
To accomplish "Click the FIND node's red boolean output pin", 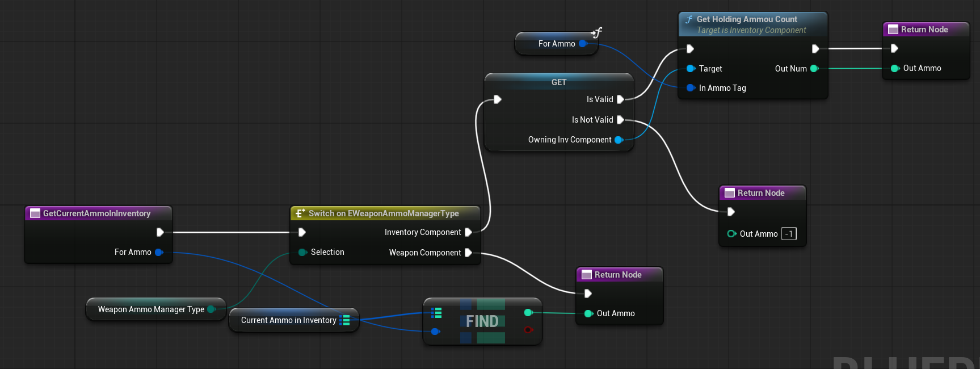I will (x=528, y=330).
